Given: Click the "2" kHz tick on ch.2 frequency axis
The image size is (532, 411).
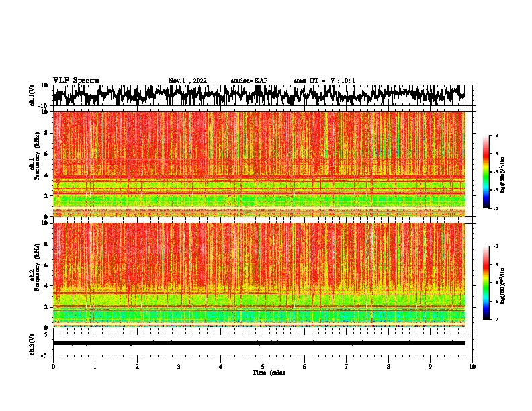Looking at the screenshot, I should tap(46, 307).
